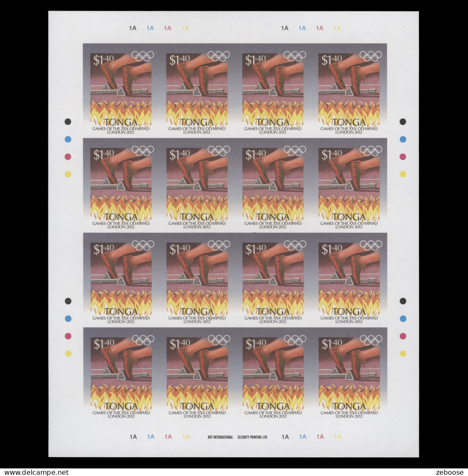Click the blue 1A plate number at bottom left

click(x=151, y=437)
